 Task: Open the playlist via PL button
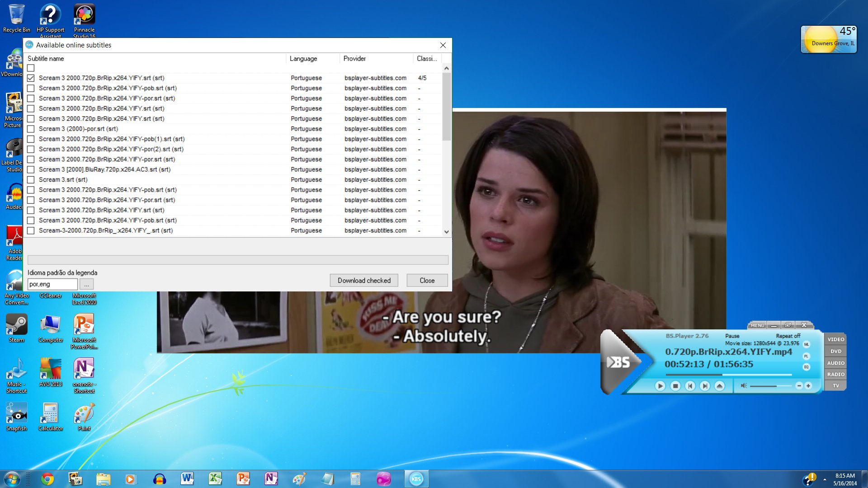(806, 356)
